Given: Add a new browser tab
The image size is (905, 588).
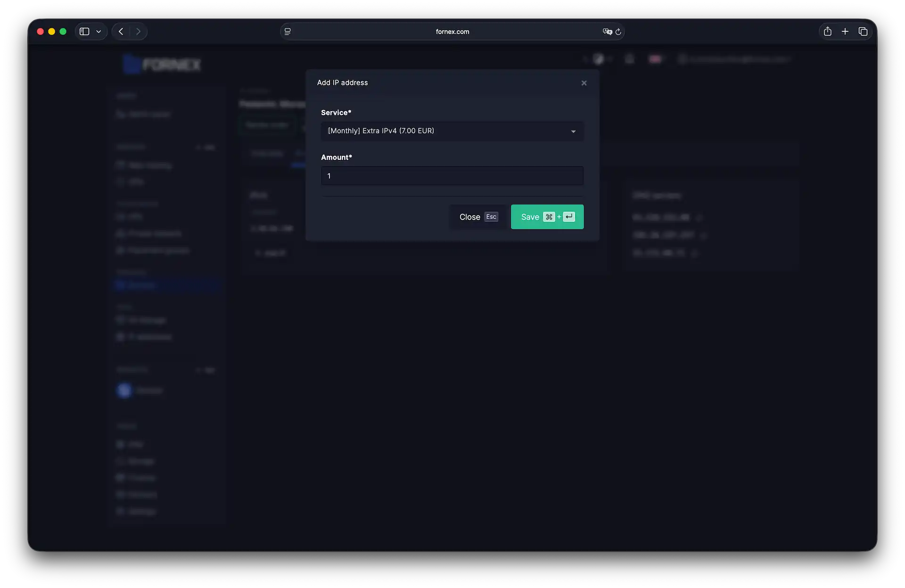Looking at the screenshot, I should 845,32.
